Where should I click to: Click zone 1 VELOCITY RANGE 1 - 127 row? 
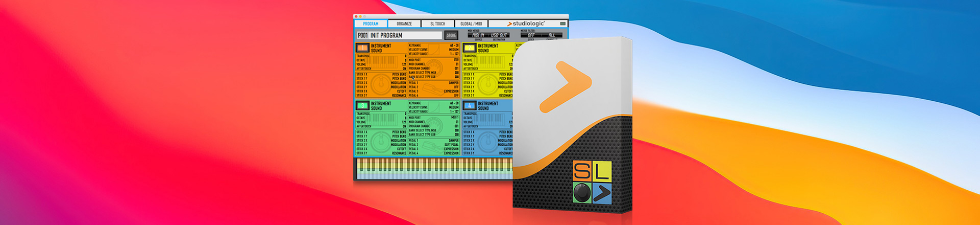tap(433, 54)
